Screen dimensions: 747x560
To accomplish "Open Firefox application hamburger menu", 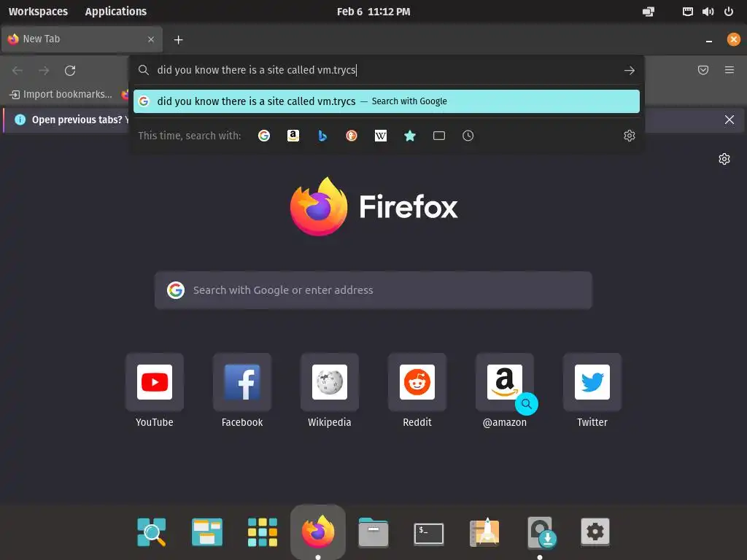I will (x=729, y=70).
